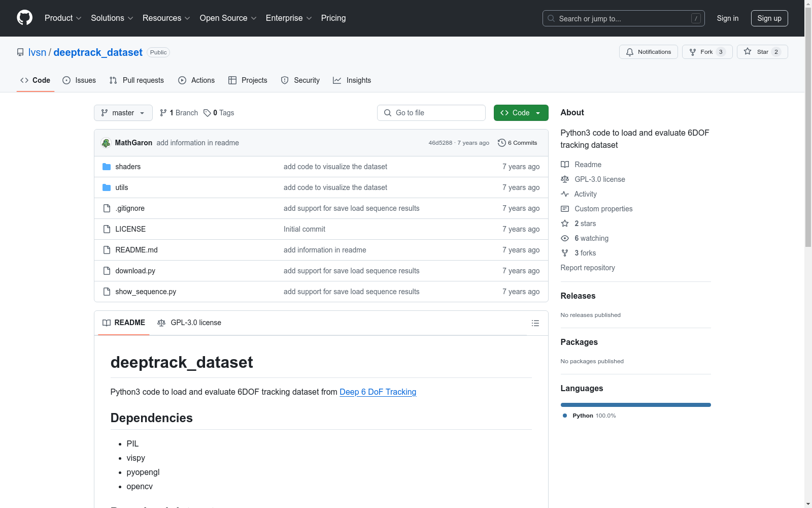Image resolution: width=812 pixels, height=508 pixels.
Task: Click the Custom properties note icon
Action: pos(565,209)
